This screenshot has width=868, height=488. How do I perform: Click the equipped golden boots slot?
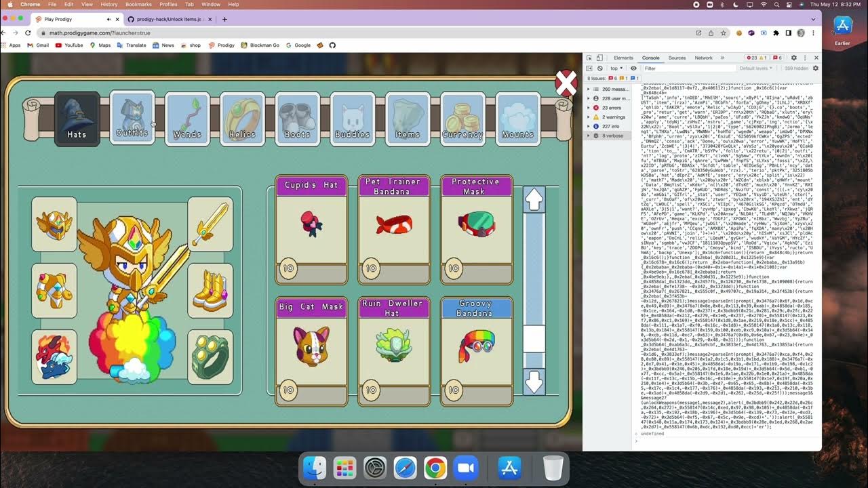point(210,290)
